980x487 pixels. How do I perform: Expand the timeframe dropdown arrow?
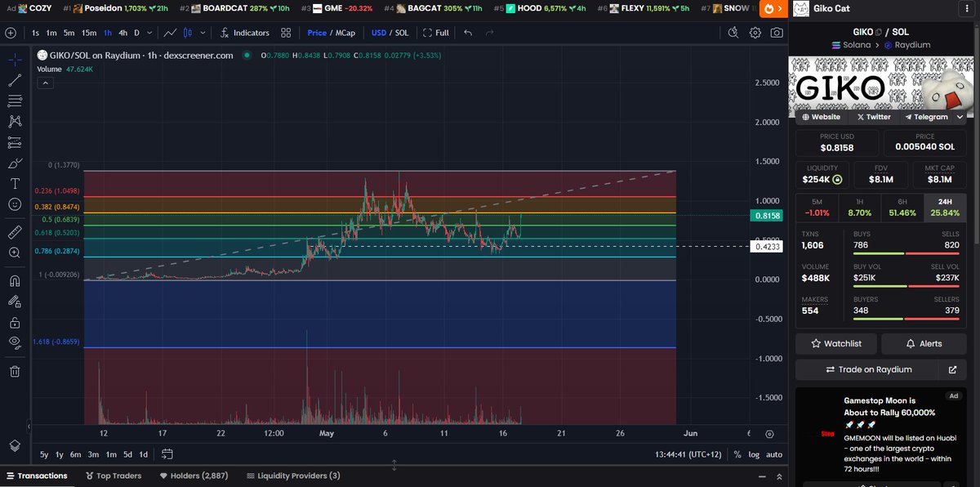point(149,33)
